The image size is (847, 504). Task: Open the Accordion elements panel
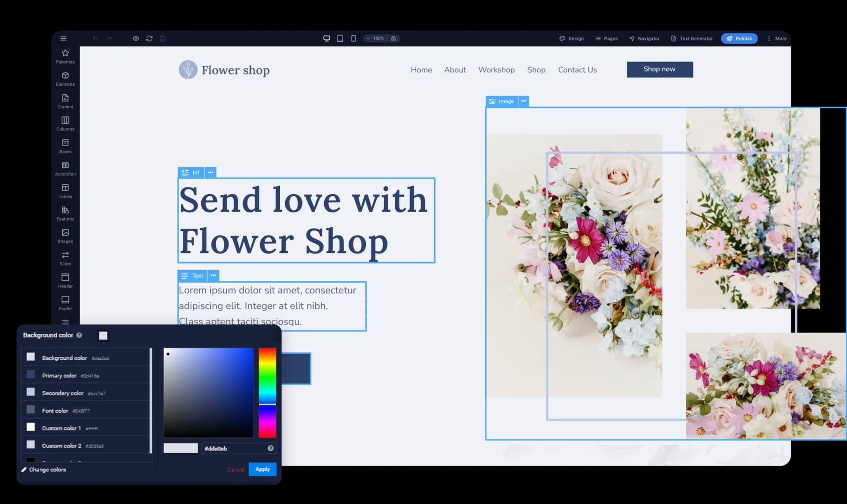(65, 168)
